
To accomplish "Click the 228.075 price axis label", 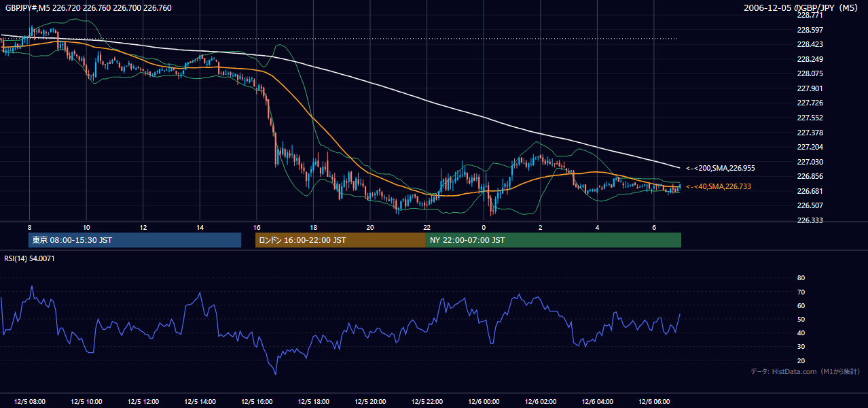I will pos(809,73).
